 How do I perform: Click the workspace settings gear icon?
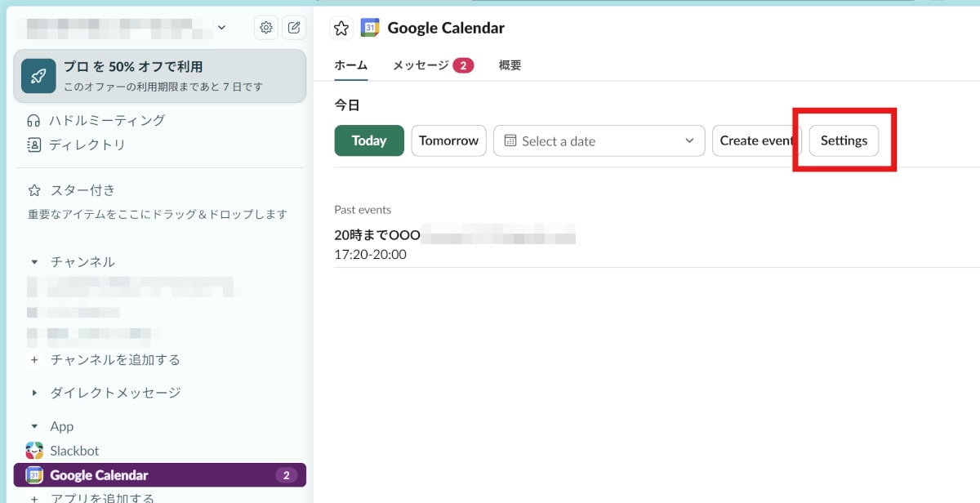[x=266, y=28]
